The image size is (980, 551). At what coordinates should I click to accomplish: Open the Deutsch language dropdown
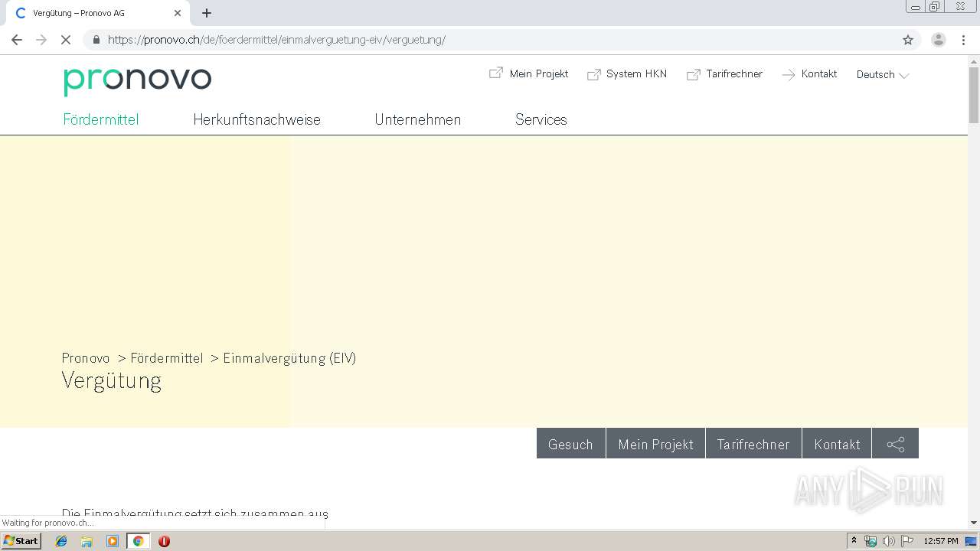click(883, 75)
